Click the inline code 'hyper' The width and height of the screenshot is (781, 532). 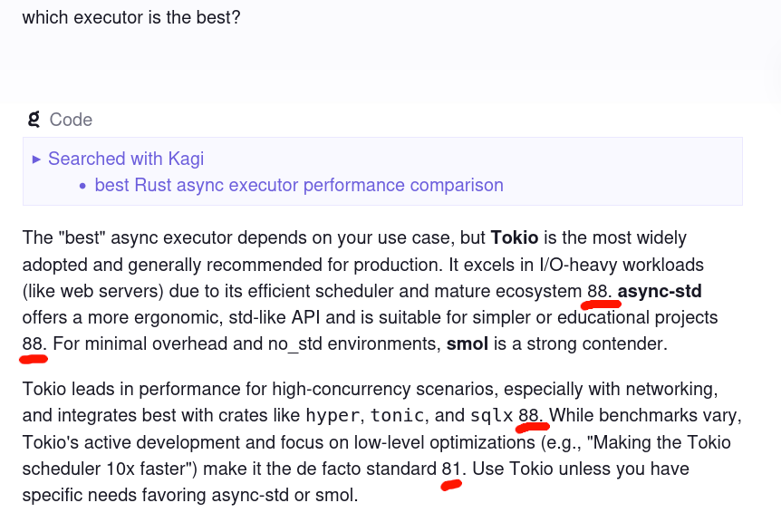(332, 416)
